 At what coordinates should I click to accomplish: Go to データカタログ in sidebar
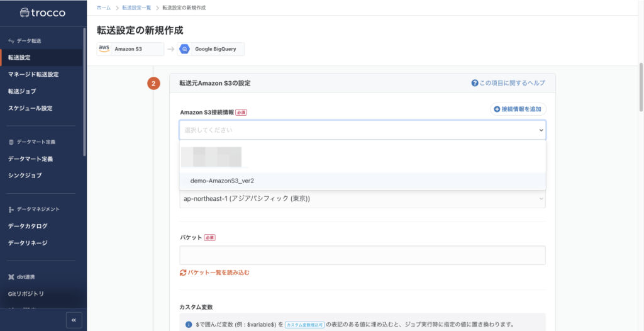point(28,226)
